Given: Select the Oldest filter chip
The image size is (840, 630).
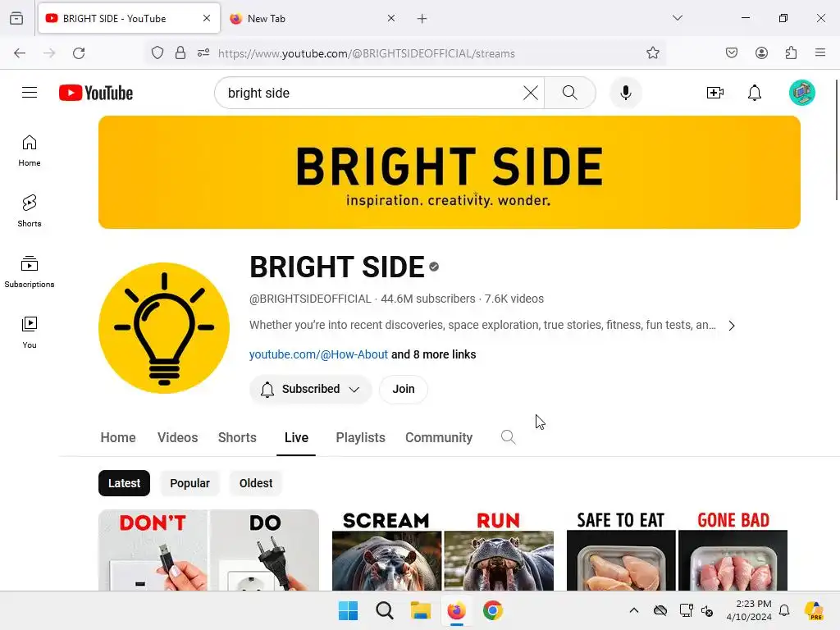Looking at the screenshot, I should tap(256, 483).
